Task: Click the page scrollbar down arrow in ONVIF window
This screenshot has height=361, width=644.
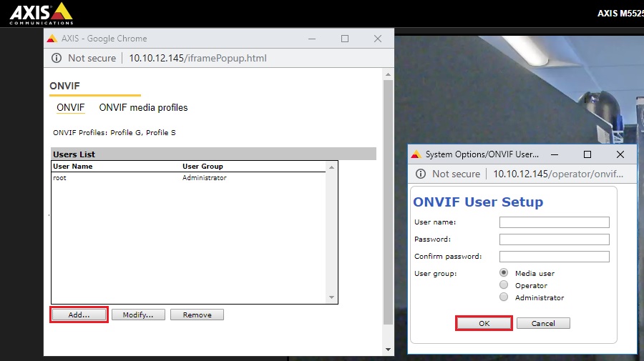Action: click(388, 349)
